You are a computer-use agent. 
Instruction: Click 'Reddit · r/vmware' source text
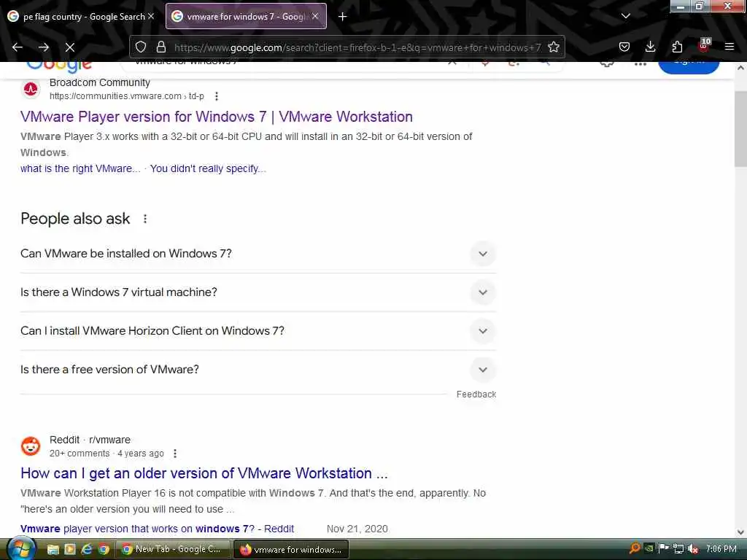[x=90, y=440]
